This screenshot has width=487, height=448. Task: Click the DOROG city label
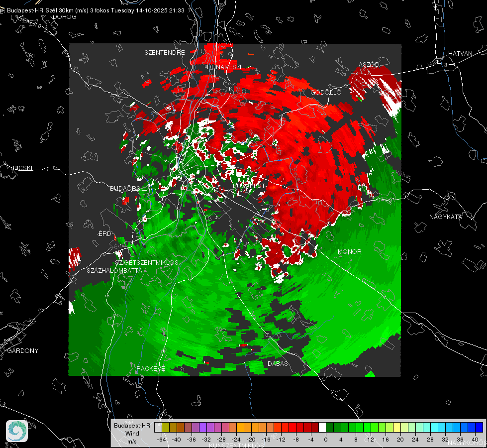(x=65, y=17)
